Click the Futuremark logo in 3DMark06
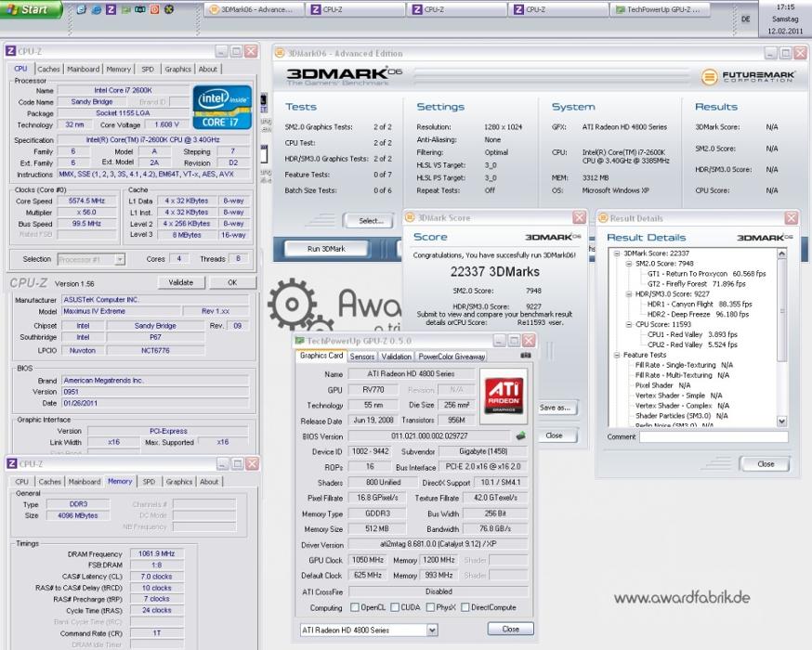 coord(748,76)
